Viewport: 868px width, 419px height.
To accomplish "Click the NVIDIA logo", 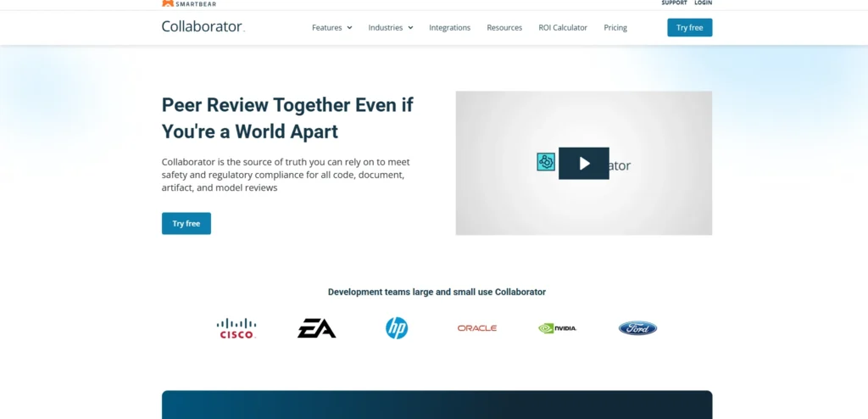I will pos(558,328).
